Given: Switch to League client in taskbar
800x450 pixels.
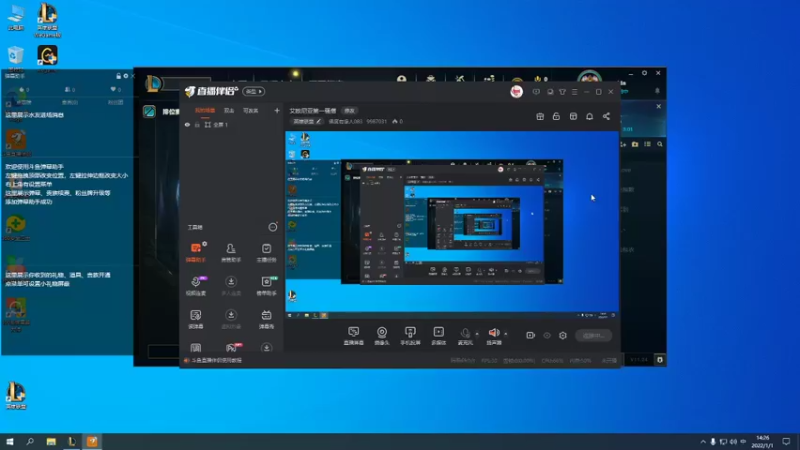Looking at the screenshot, I should pos(72,441).
